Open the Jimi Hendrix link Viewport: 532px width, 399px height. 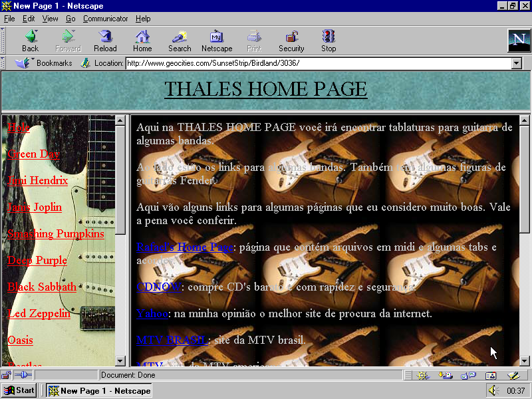coord(38,180)
